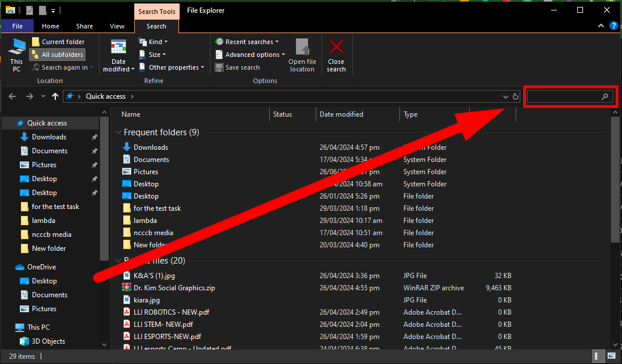Switch to the View ribbon tab

coord(117,26)
